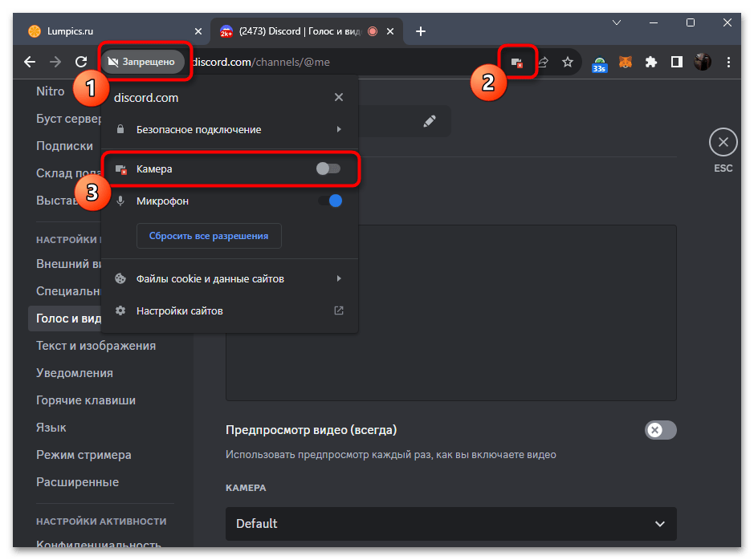
Task: Click the sidebar panel icon in the toolbar
Action: tap(675, 62)
